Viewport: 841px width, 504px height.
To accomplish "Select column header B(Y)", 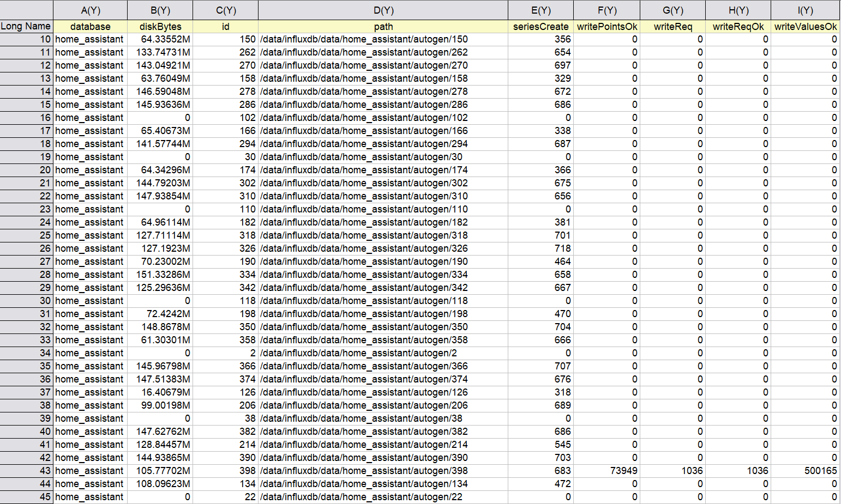I will pos(160,10).
